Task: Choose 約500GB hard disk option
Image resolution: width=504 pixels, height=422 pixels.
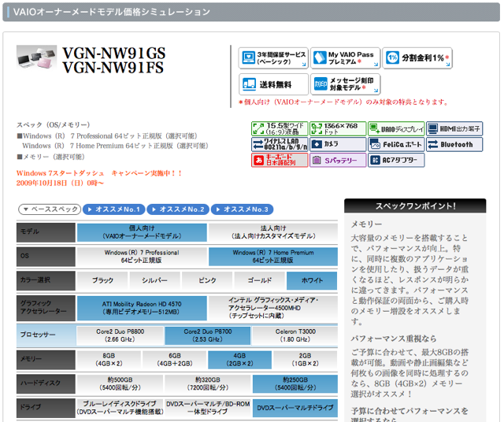Action: pos(120,383)
